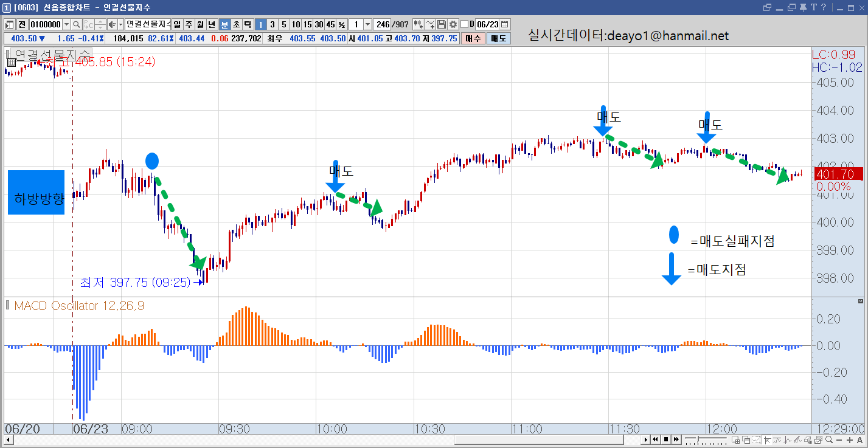
Task: Click the question mark help icon
Action: click(x=823, y=7)
